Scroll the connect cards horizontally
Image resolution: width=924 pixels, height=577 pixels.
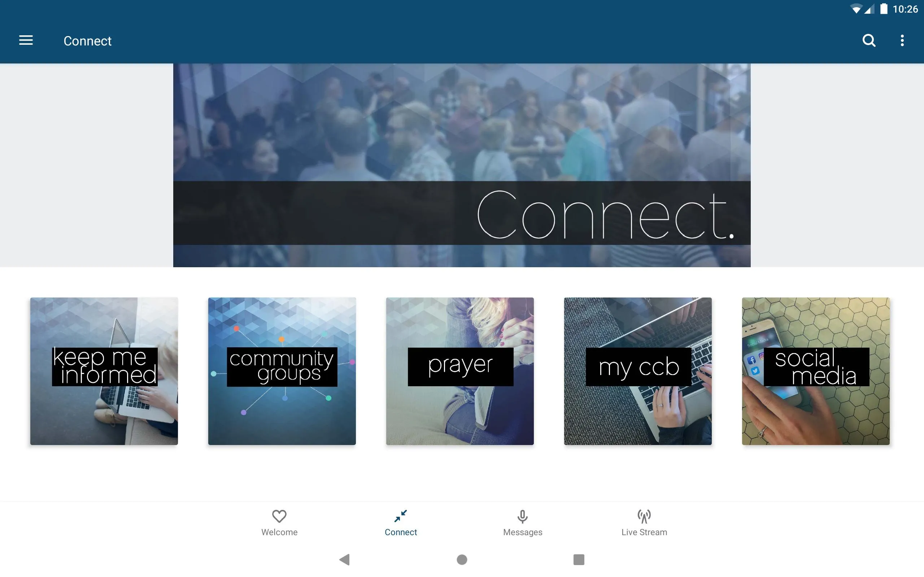pyautogui.click(x=462, y=371)
